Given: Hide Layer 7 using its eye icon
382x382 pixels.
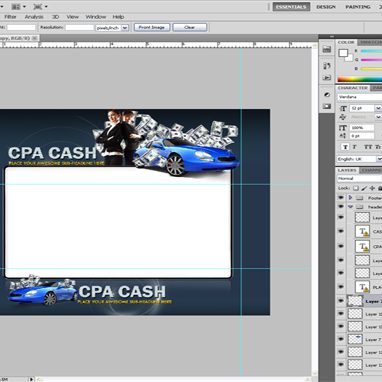Looking at the screenshot, I should click(341, 339).
